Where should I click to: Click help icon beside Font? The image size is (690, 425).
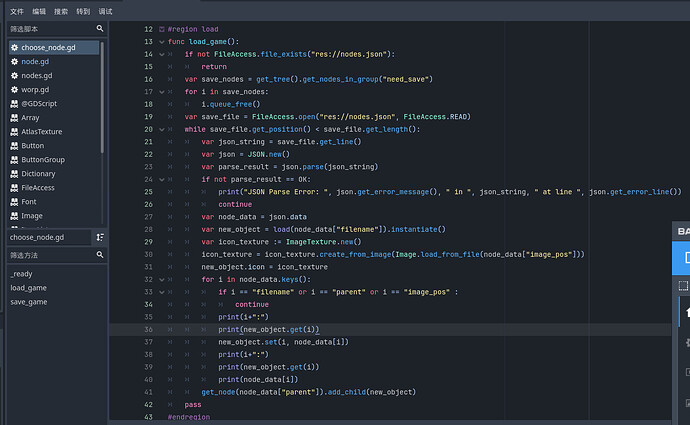point(15,202)
